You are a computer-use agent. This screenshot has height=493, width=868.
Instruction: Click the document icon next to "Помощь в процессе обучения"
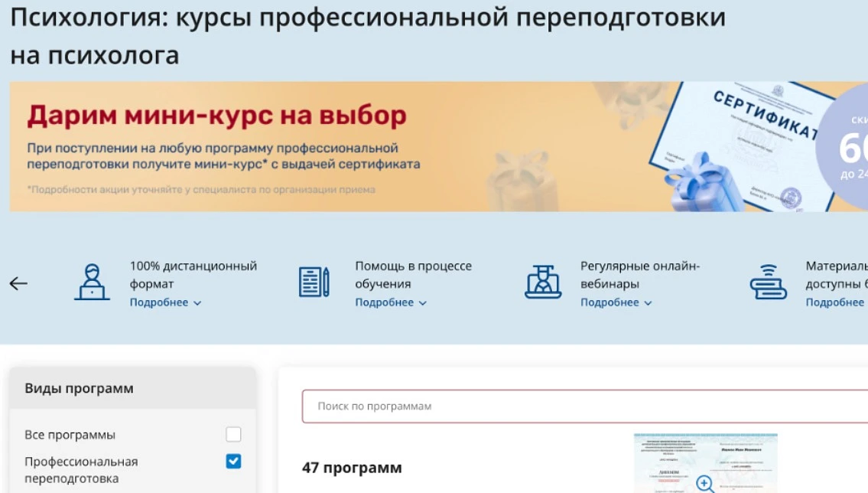314,281
